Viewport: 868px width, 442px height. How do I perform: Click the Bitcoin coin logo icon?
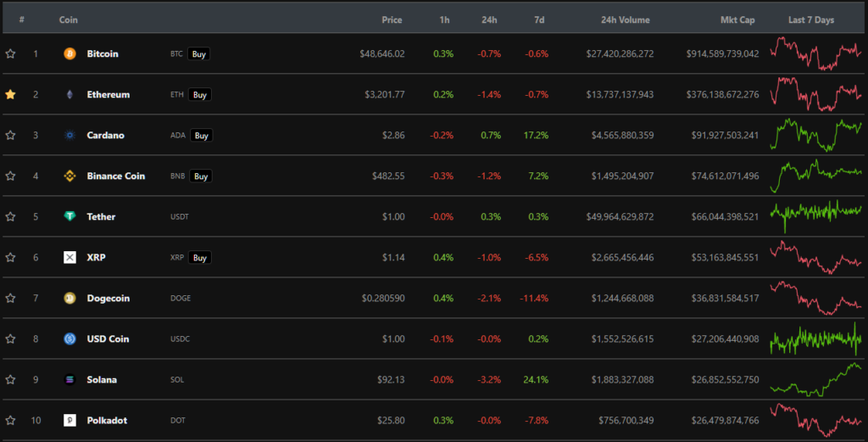pos(70,53)
